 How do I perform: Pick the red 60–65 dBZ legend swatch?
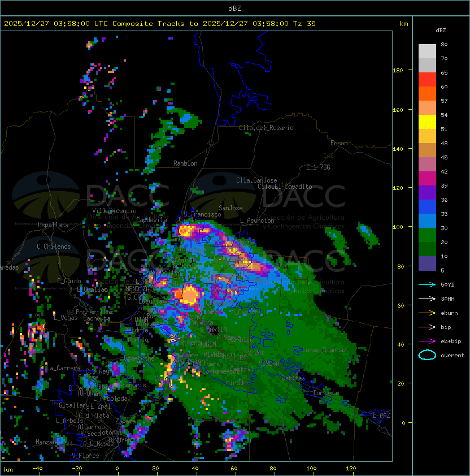pos(427,79)
